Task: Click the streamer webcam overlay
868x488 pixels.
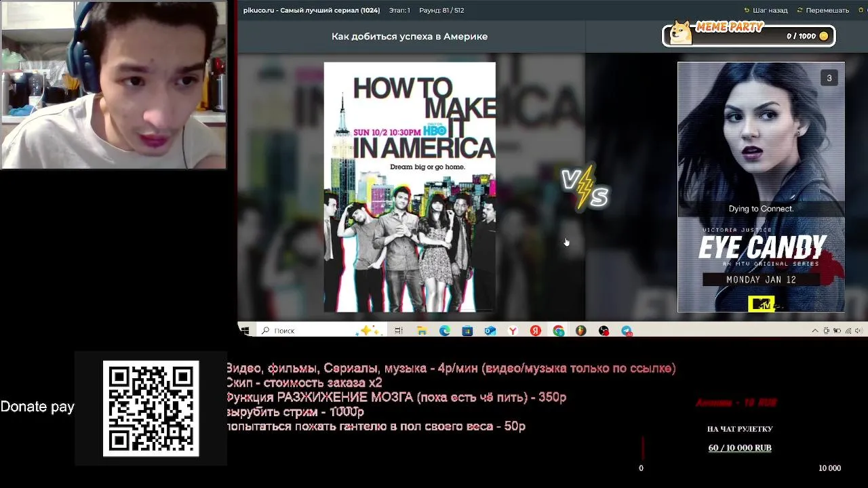Action: pos(113,85)
